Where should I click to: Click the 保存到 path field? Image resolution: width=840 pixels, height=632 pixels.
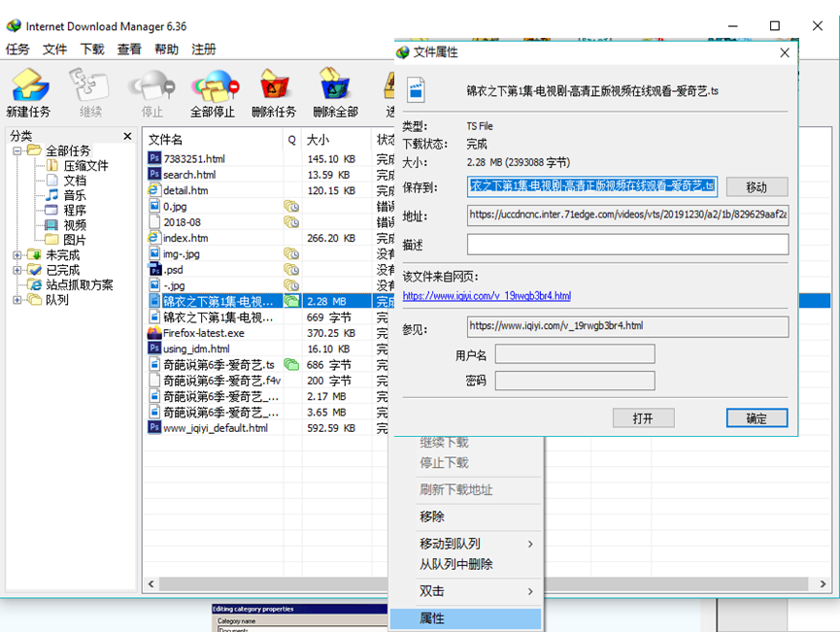592,186
